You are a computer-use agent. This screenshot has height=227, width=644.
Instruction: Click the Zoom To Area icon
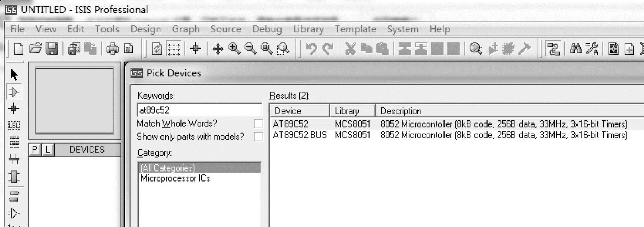(x=283, y=48)
